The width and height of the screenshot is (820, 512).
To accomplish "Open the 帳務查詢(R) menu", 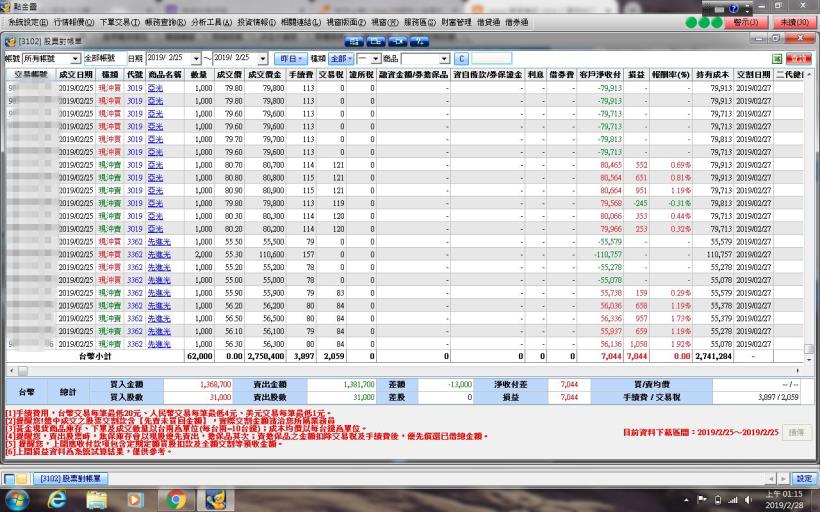I will pos(165,22).
